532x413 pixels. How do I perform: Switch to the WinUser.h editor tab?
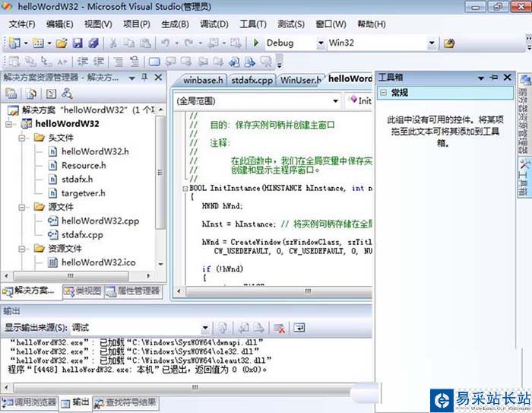click(x=301, y=80)
